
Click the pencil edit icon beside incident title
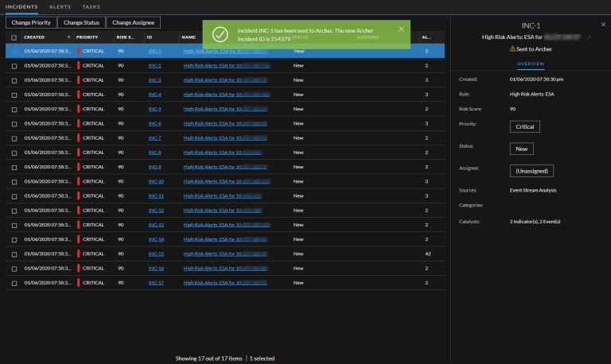pyautogui.click(x=589, y=37)
